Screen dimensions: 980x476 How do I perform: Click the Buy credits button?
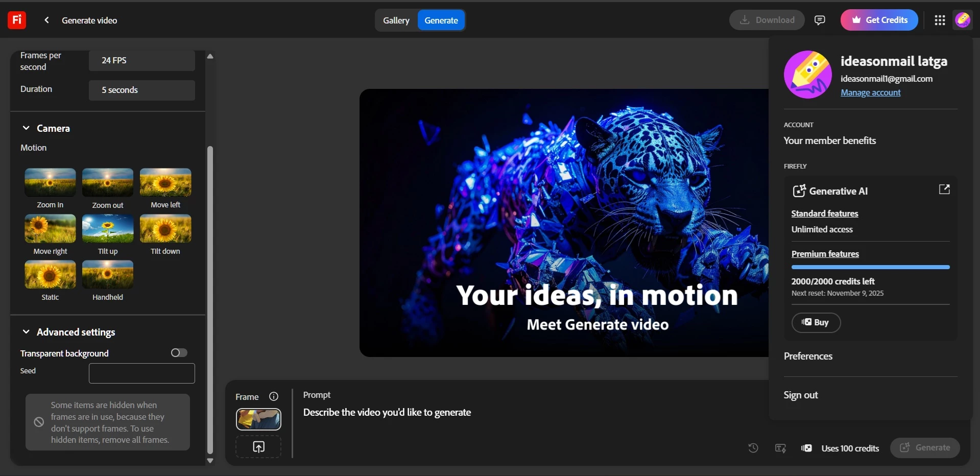pyautogui.click(x=816, y=322)
